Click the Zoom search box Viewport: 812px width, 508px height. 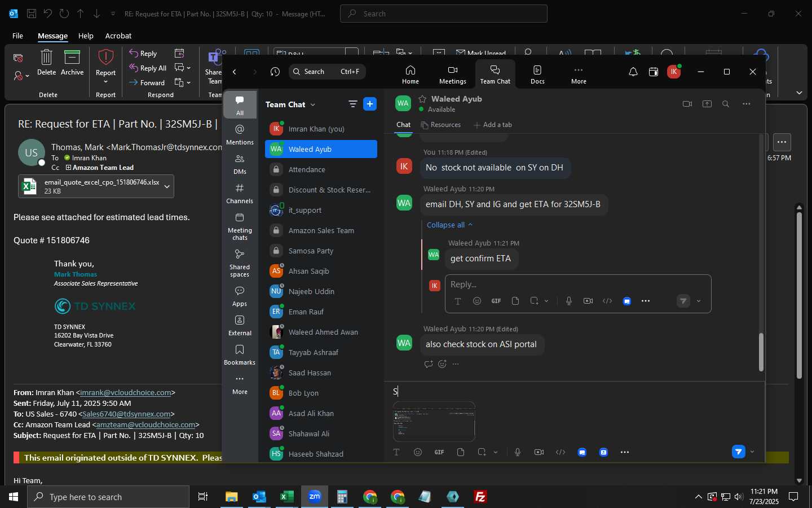pyautogui.click(x=327, y=72)
